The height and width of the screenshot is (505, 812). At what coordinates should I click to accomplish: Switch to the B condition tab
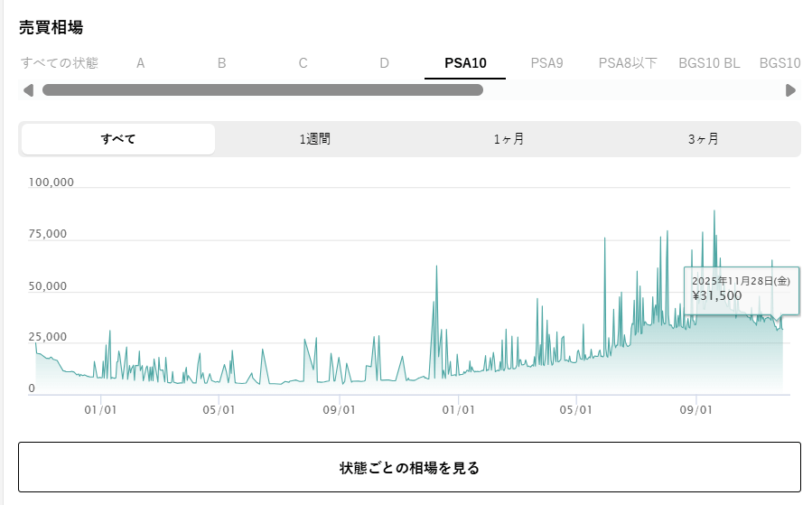pyautogui.click(x=222, y=63)
